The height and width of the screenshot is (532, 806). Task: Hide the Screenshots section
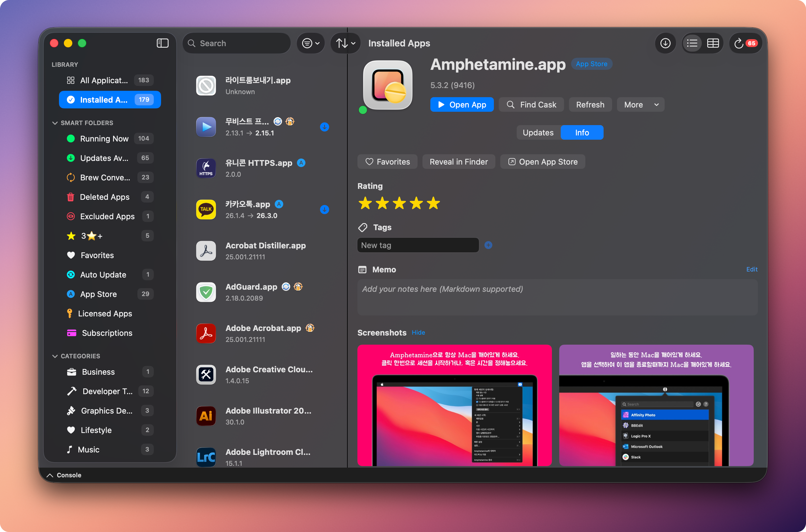tap(418, 332)
